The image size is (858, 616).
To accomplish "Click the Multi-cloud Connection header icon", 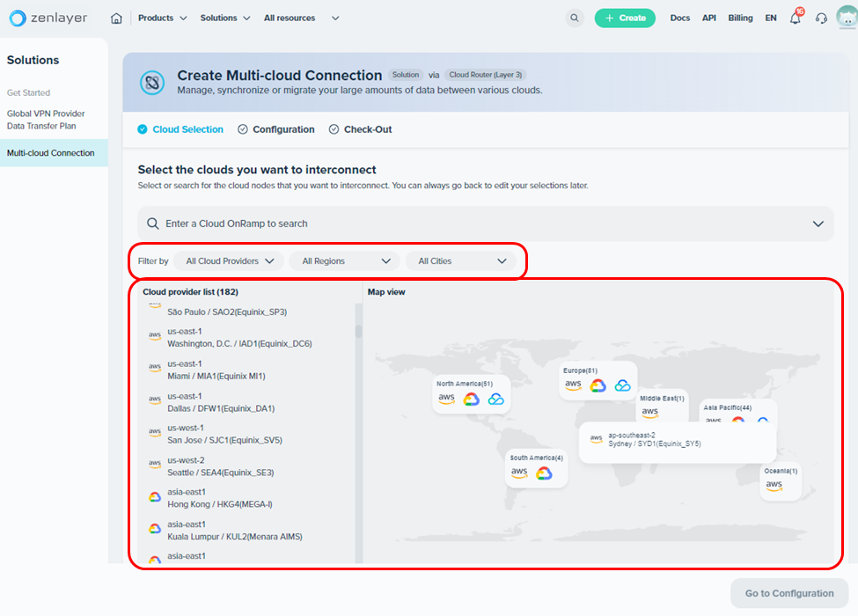I will (x=152, y=83).
